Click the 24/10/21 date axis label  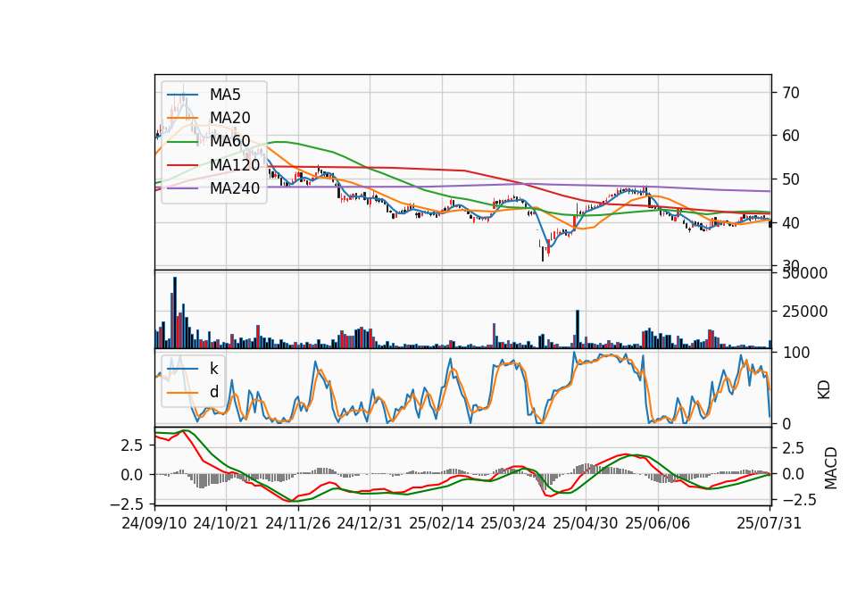coord(226,524)
